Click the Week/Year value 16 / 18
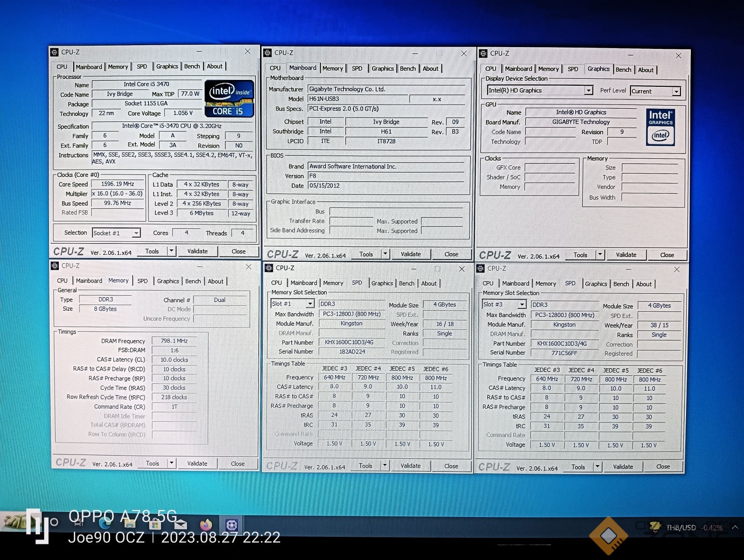This screenshot has width=744, height=560. (445, 323)
